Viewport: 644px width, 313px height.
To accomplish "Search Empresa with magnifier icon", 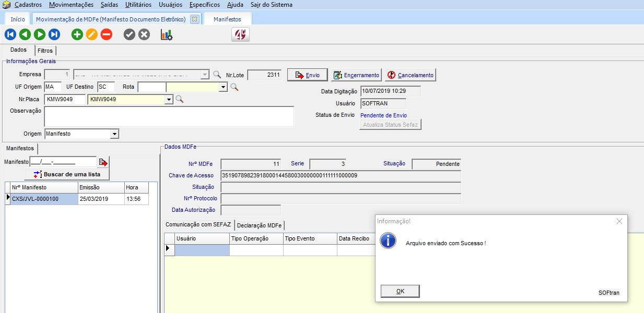I will [x=217, y=75].
